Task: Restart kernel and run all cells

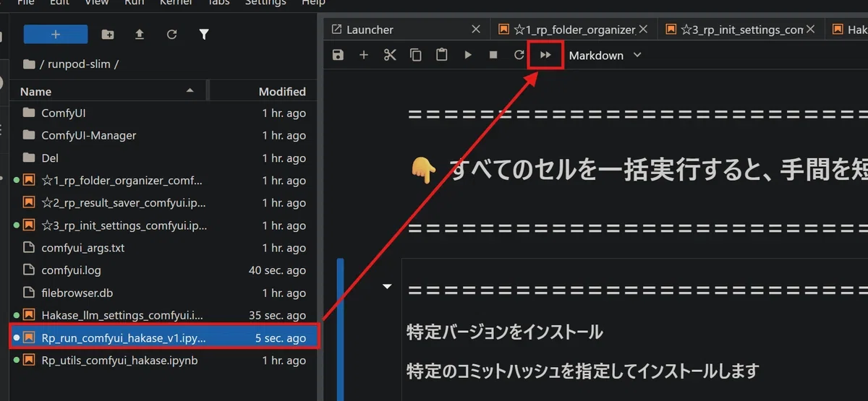Action: tap(546, 55)
